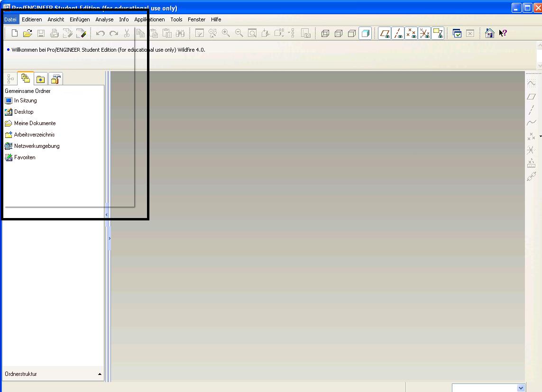Click the Cut scissors icon
This screenshot has height=392, width=542.
tap(127, 34)
